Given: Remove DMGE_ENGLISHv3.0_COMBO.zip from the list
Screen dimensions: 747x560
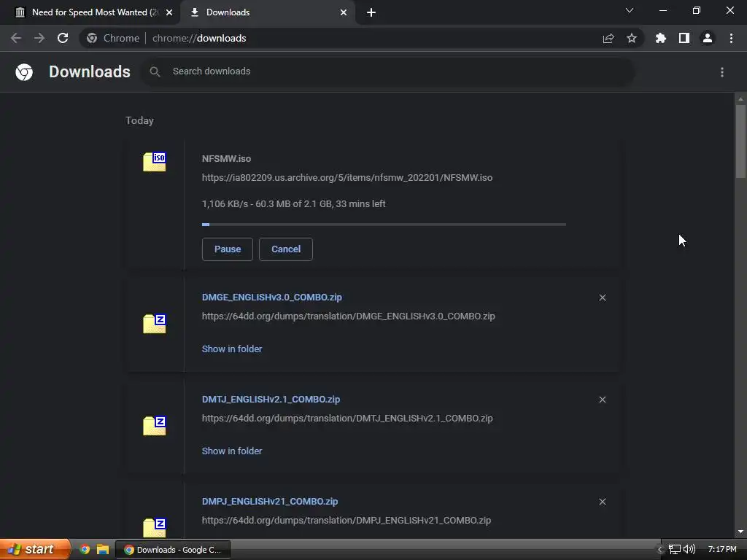Looking at the screenshot, I should coord(603,297).
